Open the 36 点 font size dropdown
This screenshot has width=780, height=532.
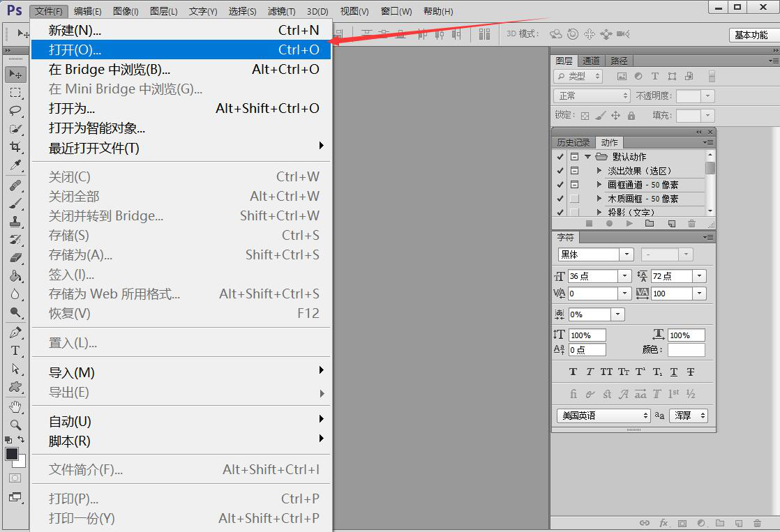[625, 276]
